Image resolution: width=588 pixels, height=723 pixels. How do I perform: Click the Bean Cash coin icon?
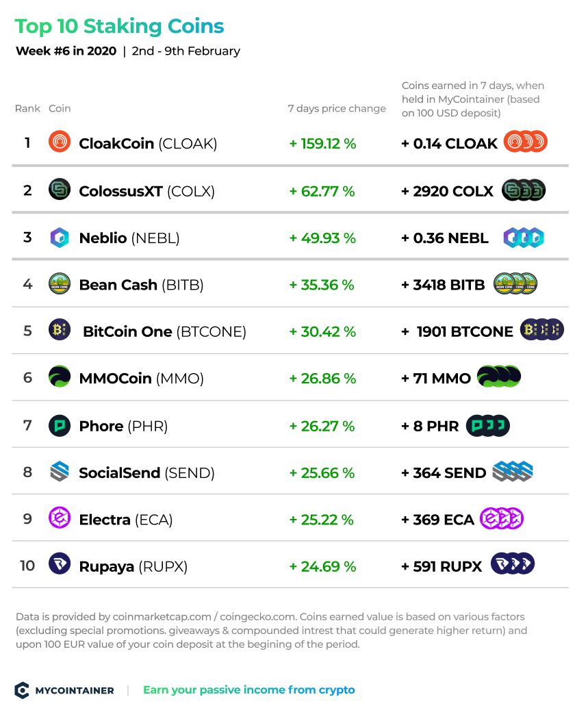pos(60,283)
